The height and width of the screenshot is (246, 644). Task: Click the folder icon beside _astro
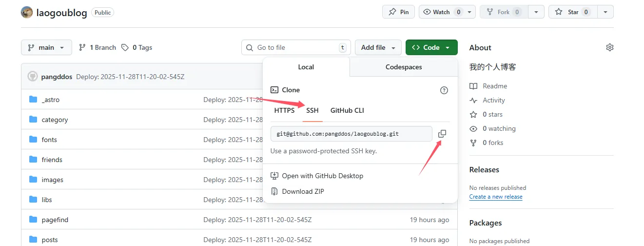[33, 100]
